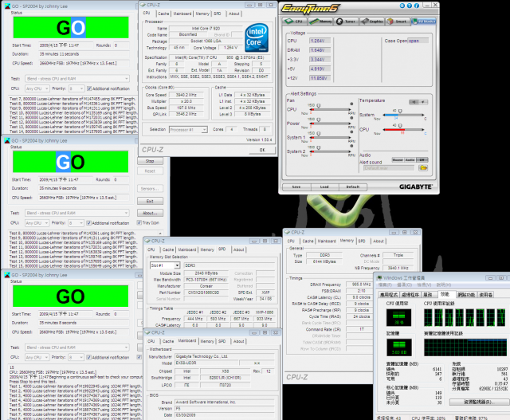Select the HW Monitor tab in EasyTune6
Viewport: 510px width, 420px height.
tap(423, 22)
